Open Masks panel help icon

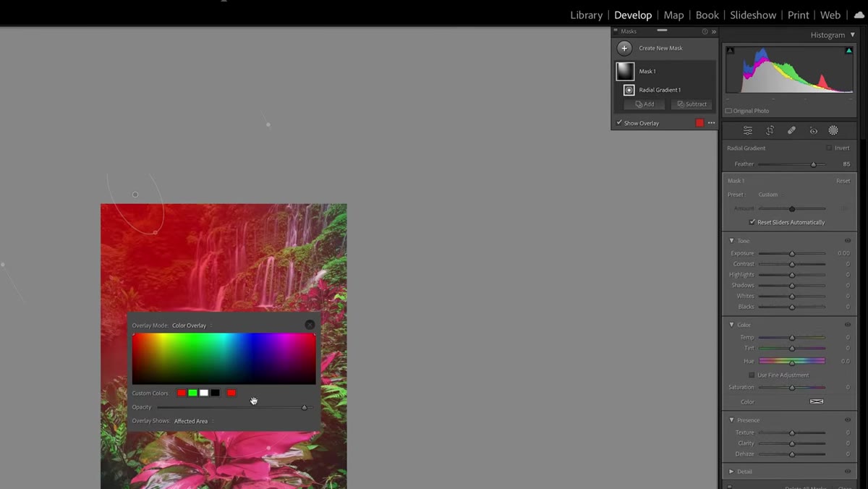tap(705, 32)
